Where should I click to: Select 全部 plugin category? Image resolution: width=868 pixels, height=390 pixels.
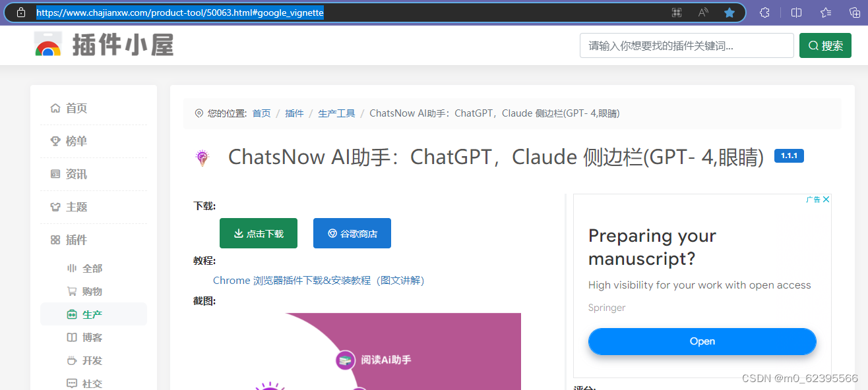tap(94, 268)
